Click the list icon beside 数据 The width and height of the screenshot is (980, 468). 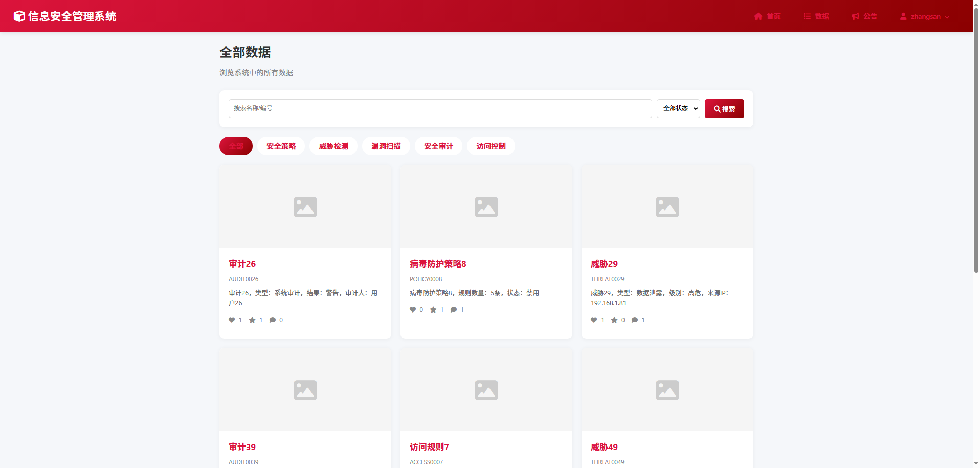tap(807, 16)
